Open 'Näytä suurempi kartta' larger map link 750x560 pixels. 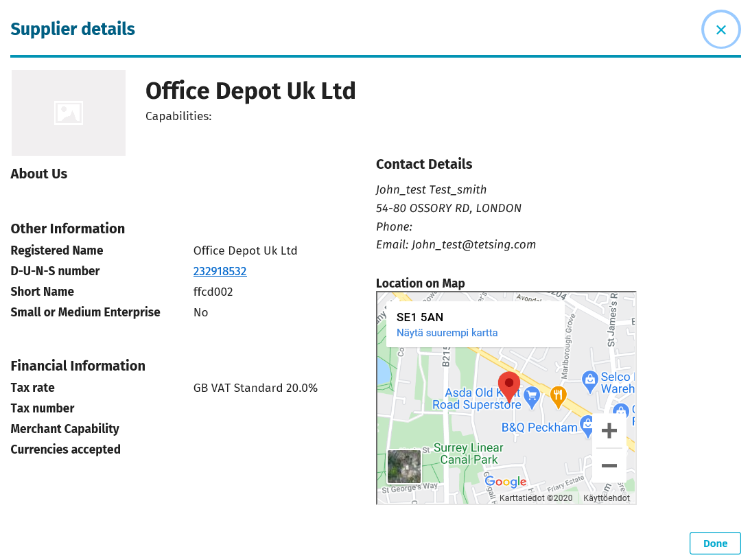447,333
